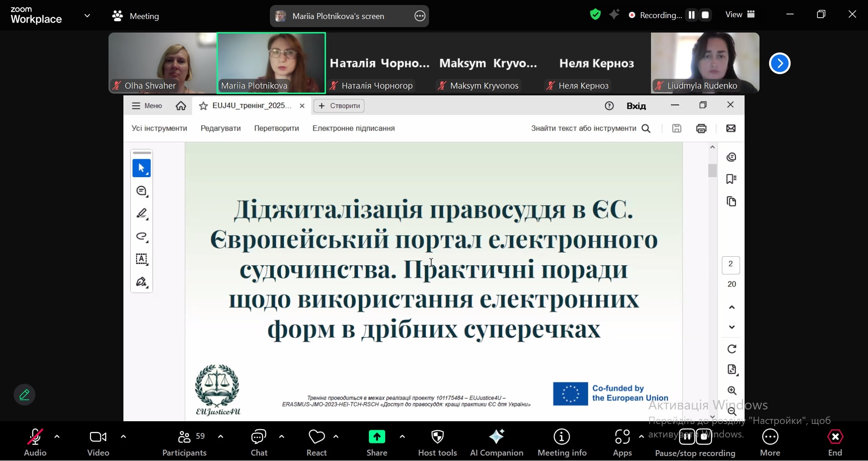The width and height of the screenshot is (868, 461).
Task: Open the help question mark icon
Action: (609, 106)
